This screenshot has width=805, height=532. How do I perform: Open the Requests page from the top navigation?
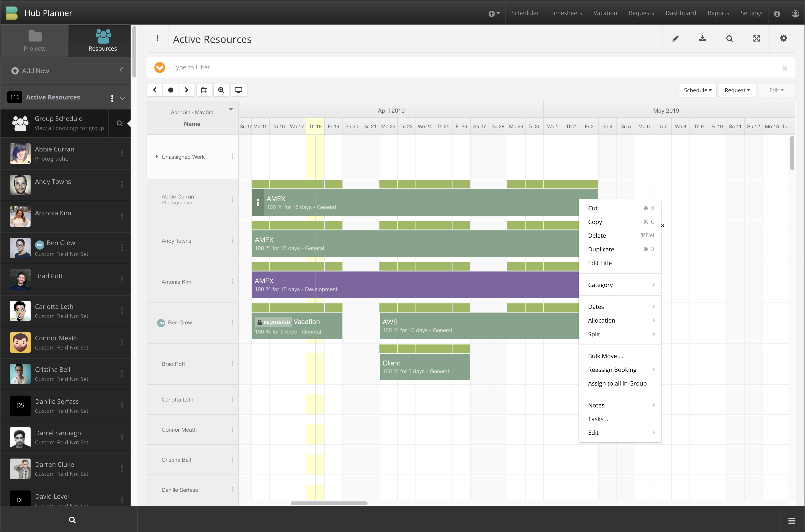pyautogui.click(x=641, y=13)
